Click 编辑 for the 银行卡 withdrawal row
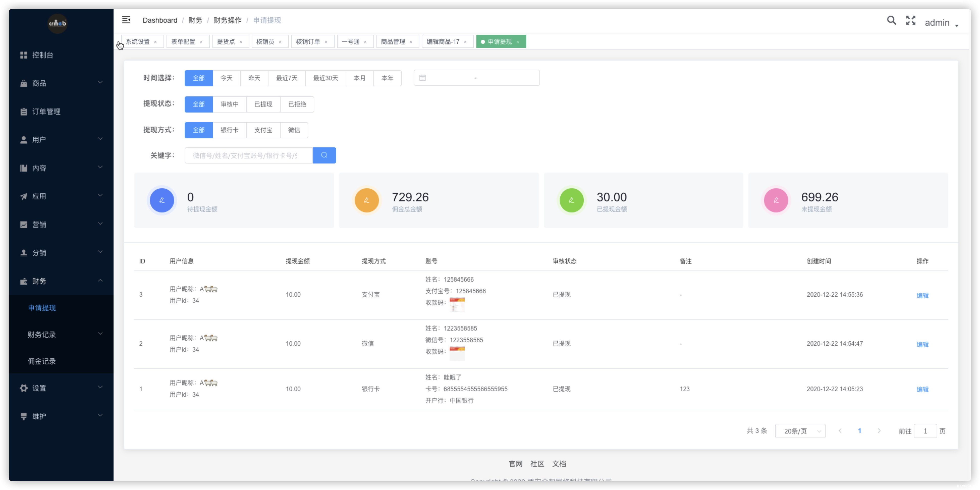980x490 pixels. (x=922, y=389)
